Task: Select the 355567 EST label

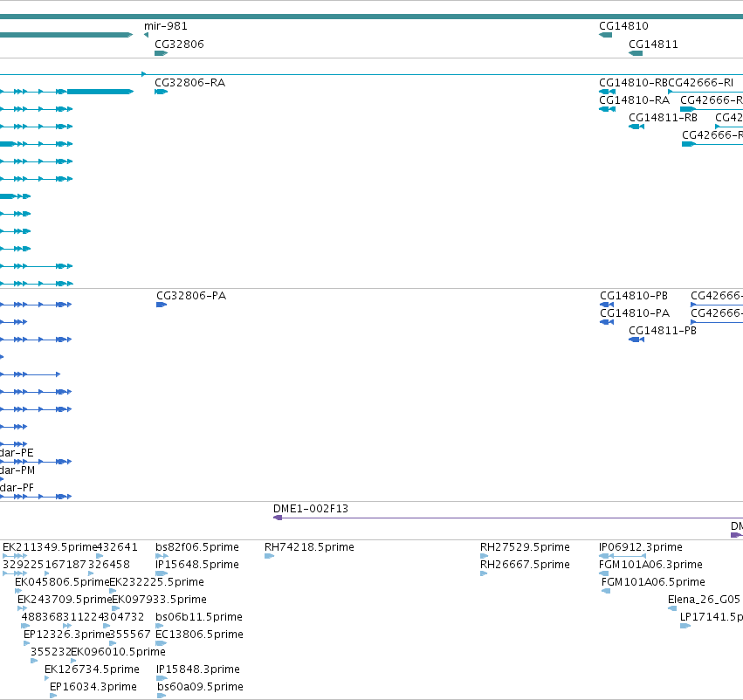Action: coord(130,635)
